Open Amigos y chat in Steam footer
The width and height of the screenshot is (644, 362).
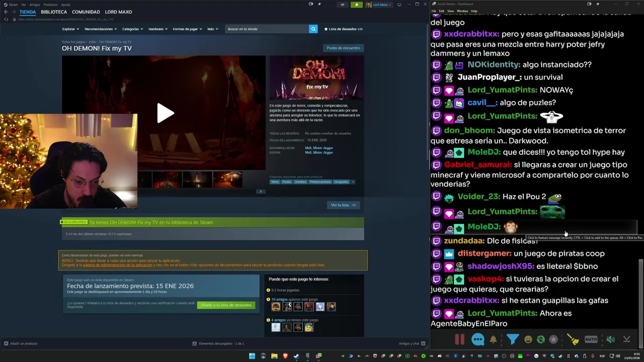tap(412, 343)
